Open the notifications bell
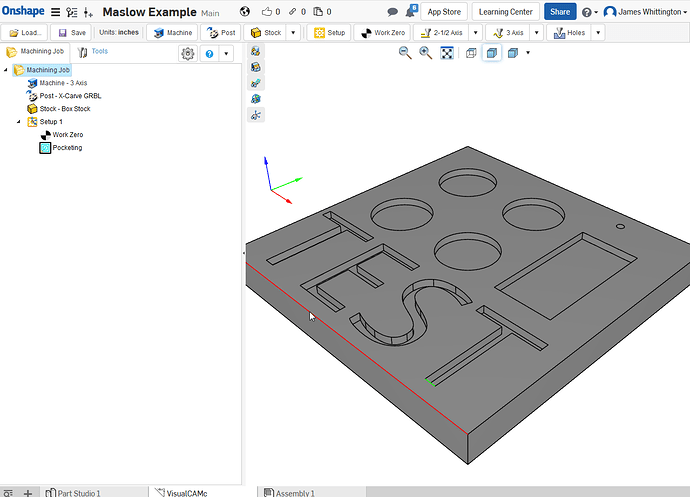 [x=411, y=11]
